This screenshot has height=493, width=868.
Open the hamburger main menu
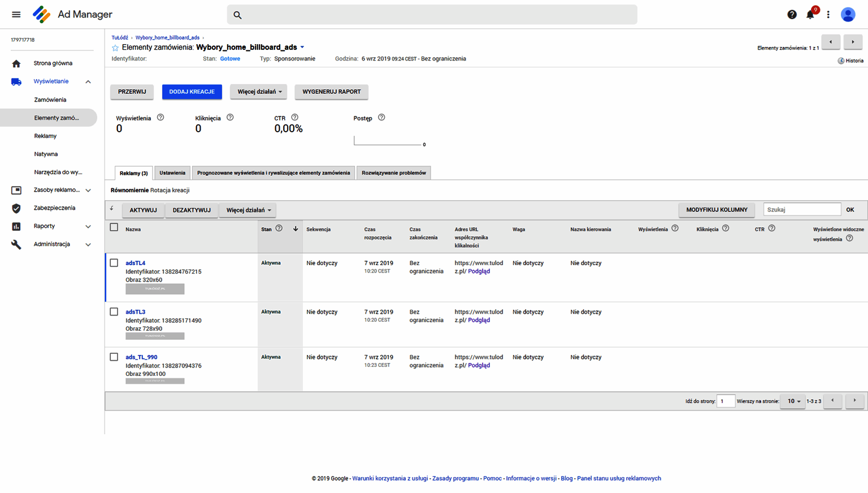coord(16,15)
